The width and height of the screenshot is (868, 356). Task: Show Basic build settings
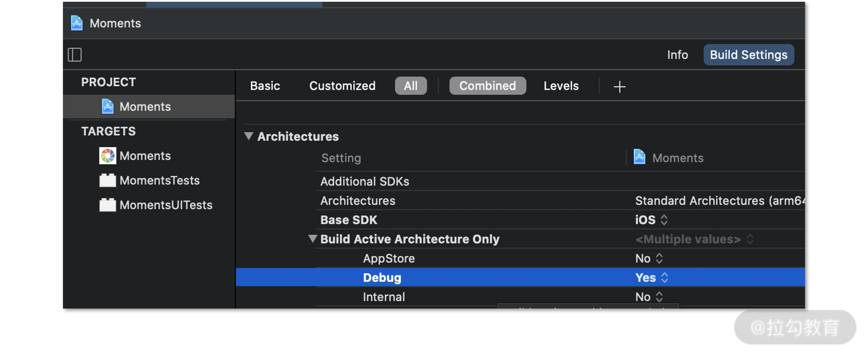click(265, 86)
